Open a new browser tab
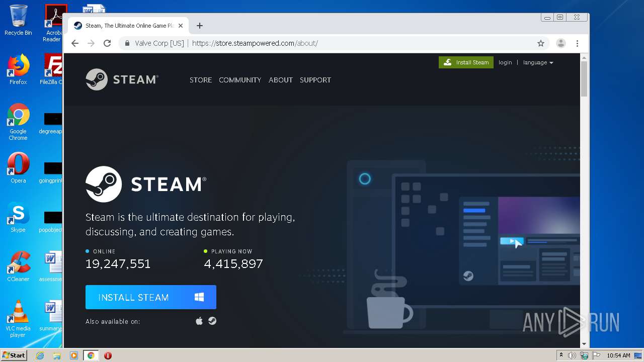Image resolution: width=644 pixels, height=362 pixels. click(200, 26)
